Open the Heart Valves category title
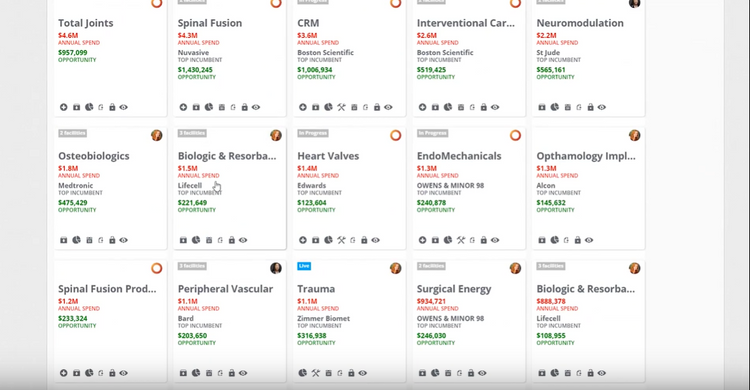This screenshot has width=750, height=390. coord(328,156)
